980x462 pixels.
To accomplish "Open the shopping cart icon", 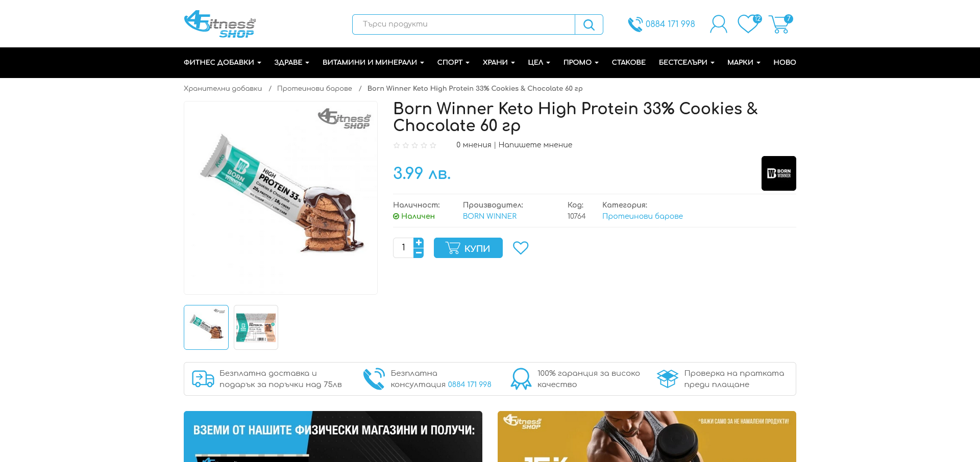I will point(780,24).
